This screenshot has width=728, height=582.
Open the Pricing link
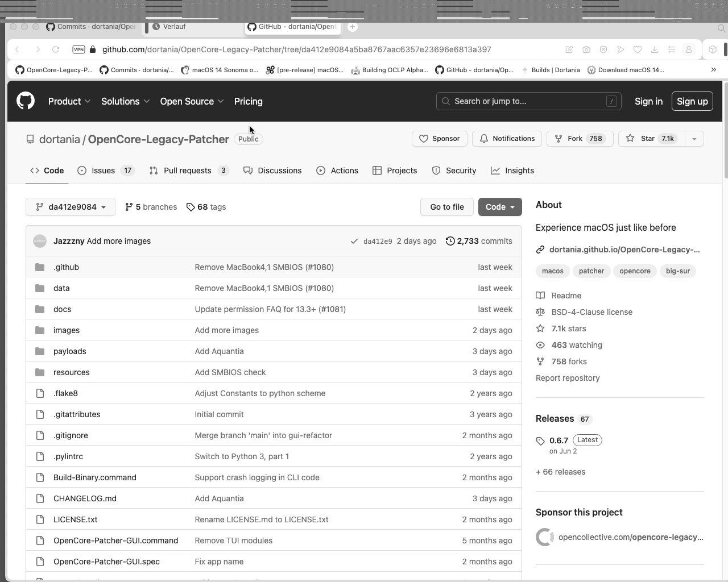pyautogui.click(x=249, y=101)
